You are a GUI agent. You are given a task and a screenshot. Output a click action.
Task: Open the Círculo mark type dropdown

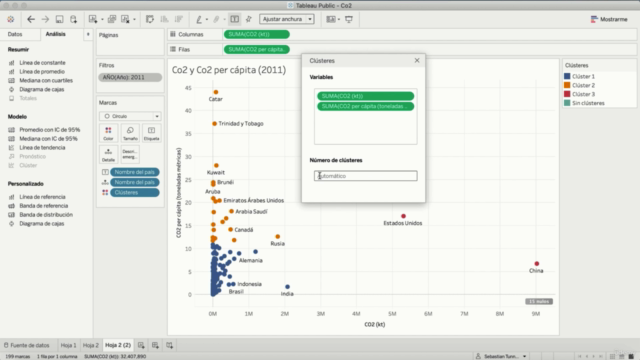tap(130, 116)
